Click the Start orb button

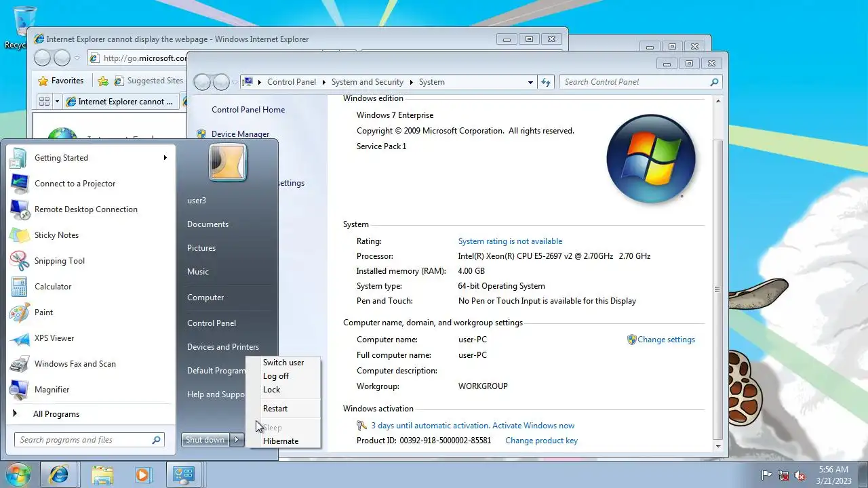(x=18, y=474)
